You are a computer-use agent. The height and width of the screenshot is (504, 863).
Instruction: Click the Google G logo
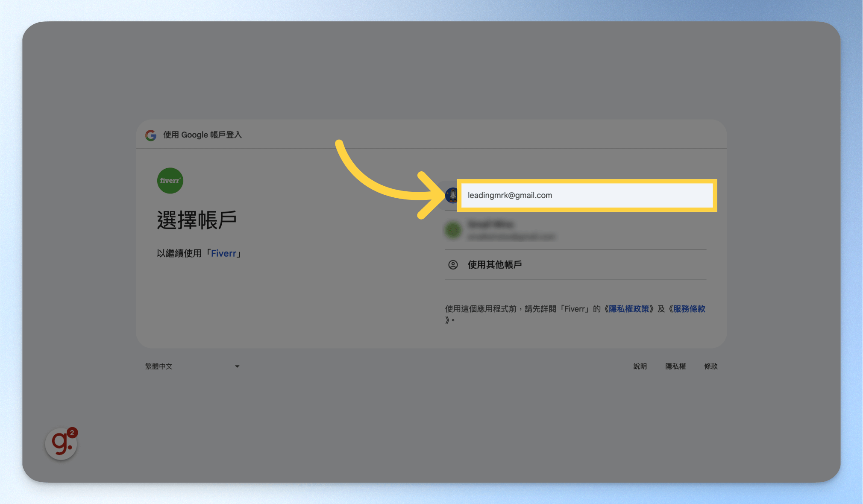point(150,135)
